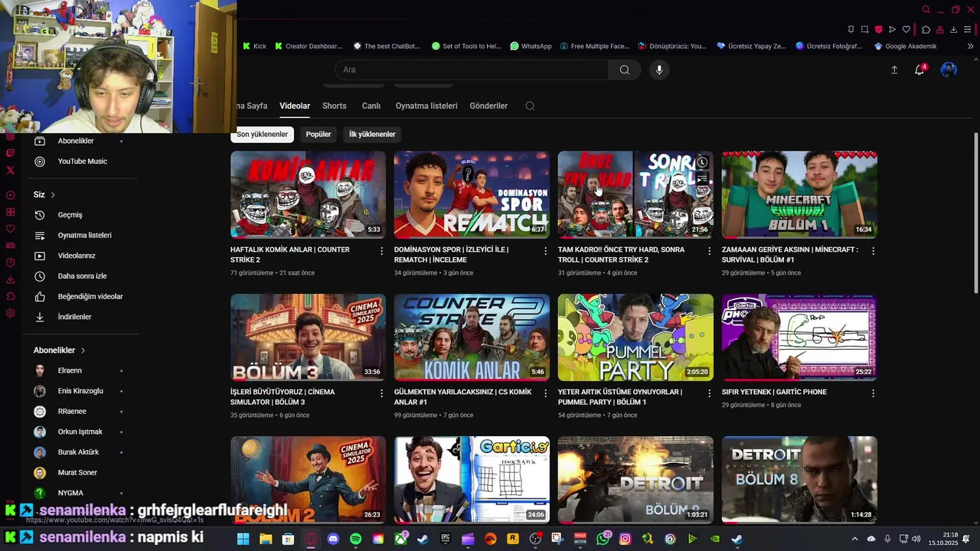Click the Opera ad blocker shield icon
The height and width of the screenshot is (551, 980).
[x=879, y=30]
